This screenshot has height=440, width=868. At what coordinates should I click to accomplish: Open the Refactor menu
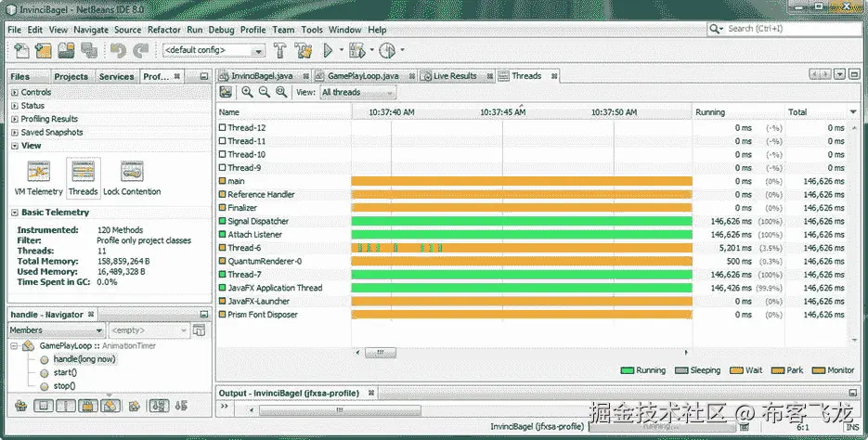pyautogui.click(x=164, y=30)
